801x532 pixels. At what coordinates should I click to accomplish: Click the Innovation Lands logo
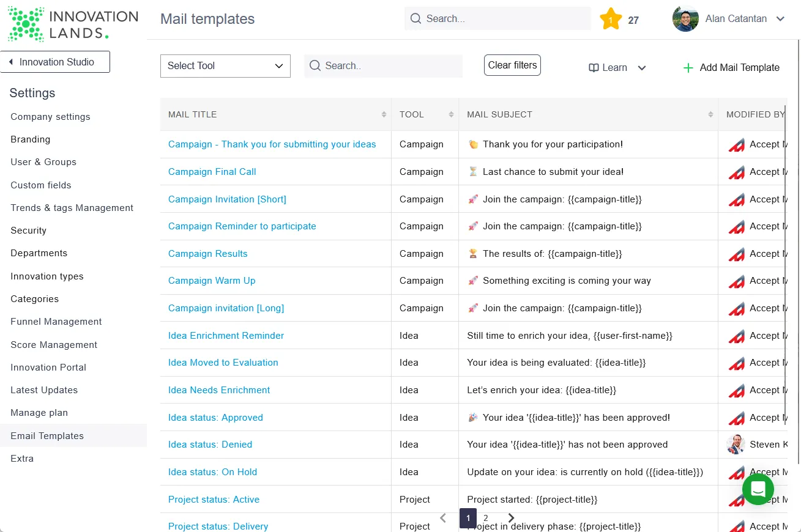click(x=73, y=24)
